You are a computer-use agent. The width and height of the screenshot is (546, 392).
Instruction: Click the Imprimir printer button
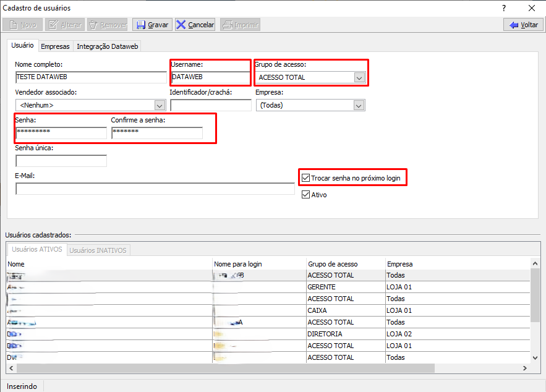pyautogui.click(x=241, y=25)
